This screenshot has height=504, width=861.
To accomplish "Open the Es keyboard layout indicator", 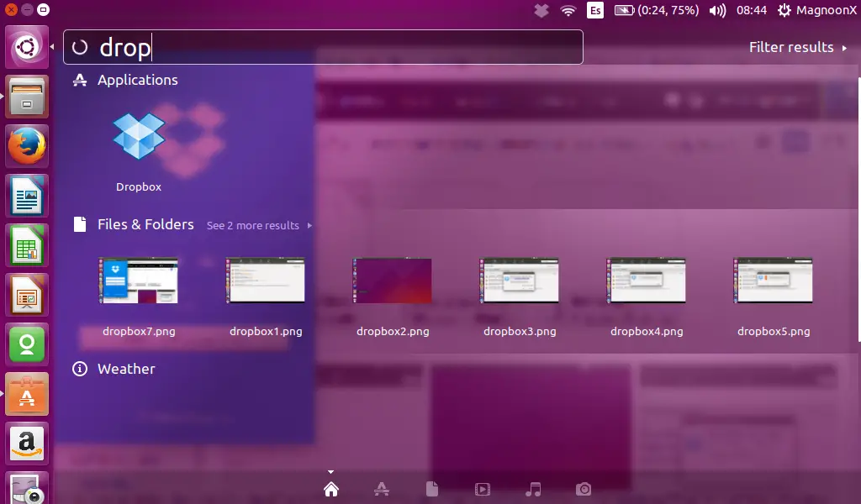I will 595,10.
